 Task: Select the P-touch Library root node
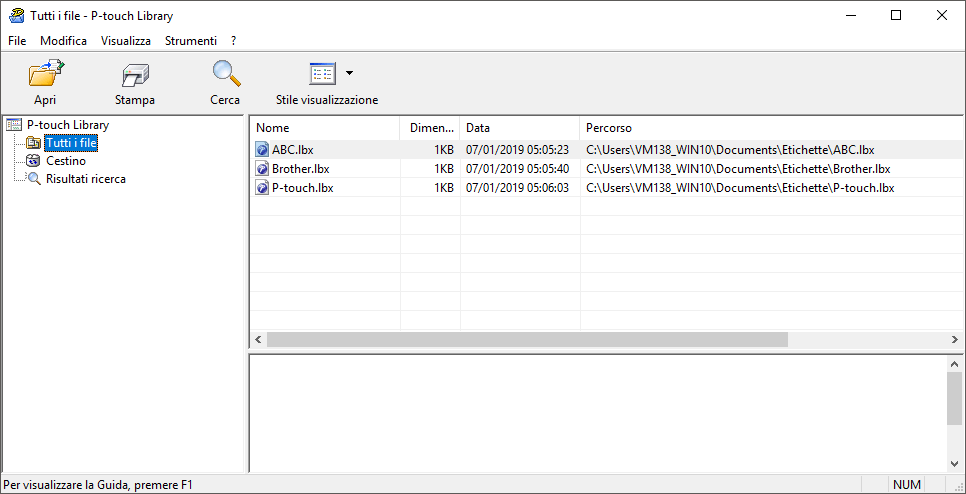coord(68,125)
